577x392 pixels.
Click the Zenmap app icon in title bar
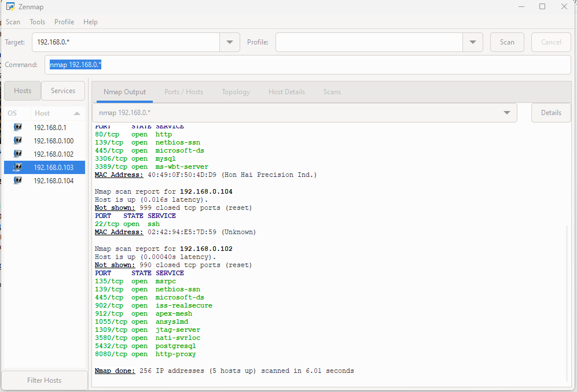(10, 7)
